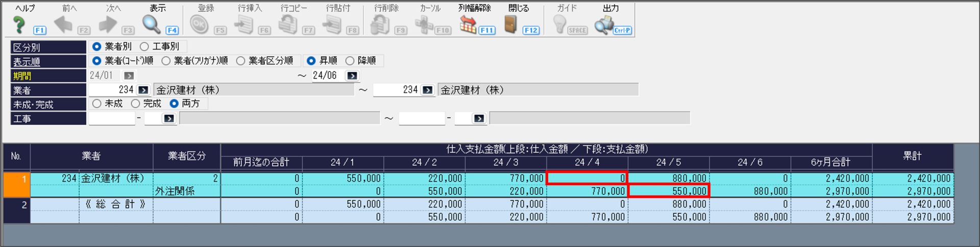Open the first 業者 234 lookup arrow
Viewport: 980px width, 247px height.
tap(143, 90)
